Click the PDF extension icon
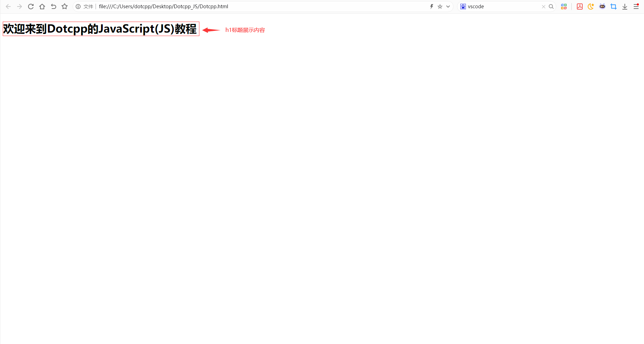 (580, 7)
